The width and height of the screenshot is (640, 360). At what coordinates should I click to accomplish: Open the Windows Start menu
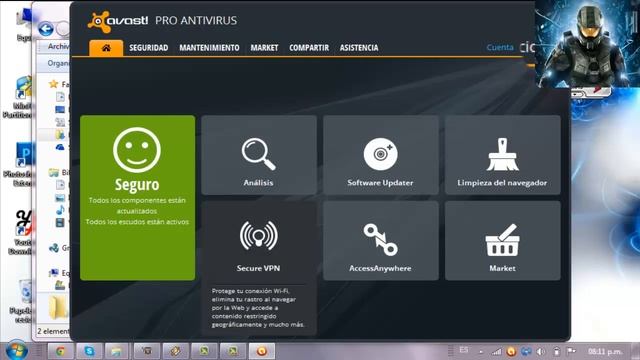click(x=17, y=351)
